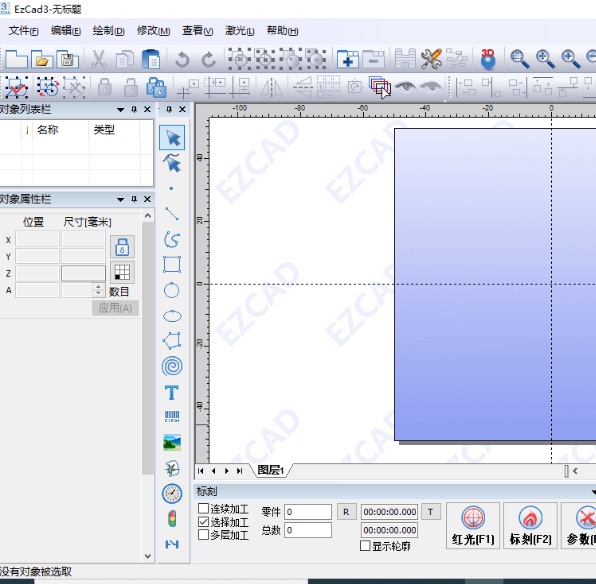The image size is (596, 584).
Task: Click the 应用(A) button
Action: 115,308
